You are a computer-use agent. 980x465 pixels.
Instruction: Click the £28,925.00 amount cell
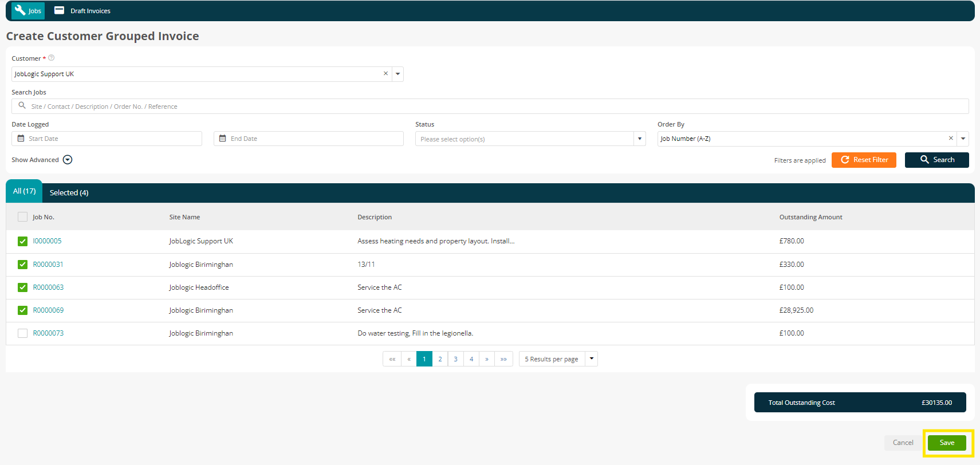(796, 310)
